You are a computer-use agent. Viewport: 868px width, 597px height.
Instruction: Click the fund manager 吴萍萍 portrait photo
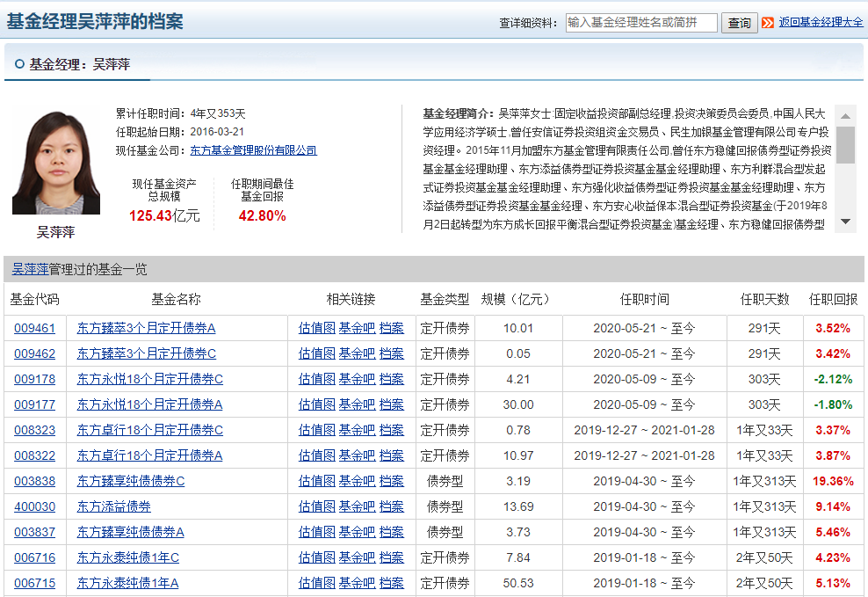click(x=56, y=164)
